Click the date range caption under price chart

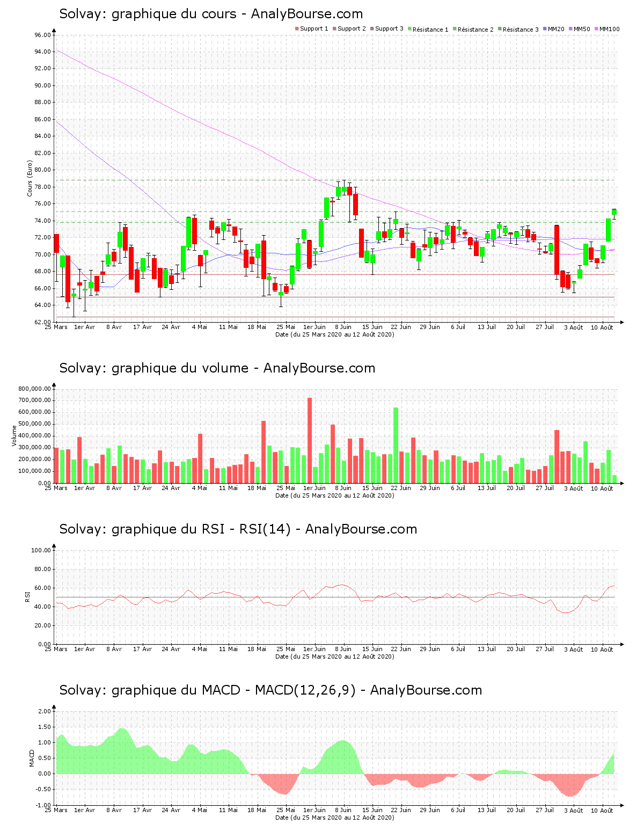pyautogui.click(x=335, y=334)
